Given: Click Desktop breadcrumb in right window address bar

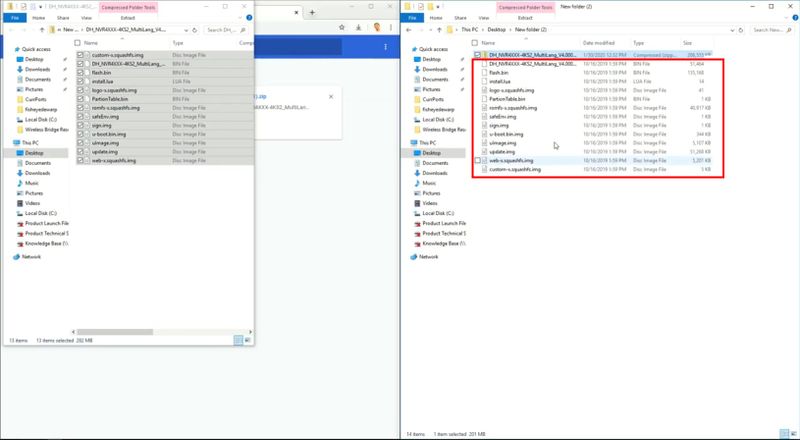Looking at the screenshot, I should 496,30.
